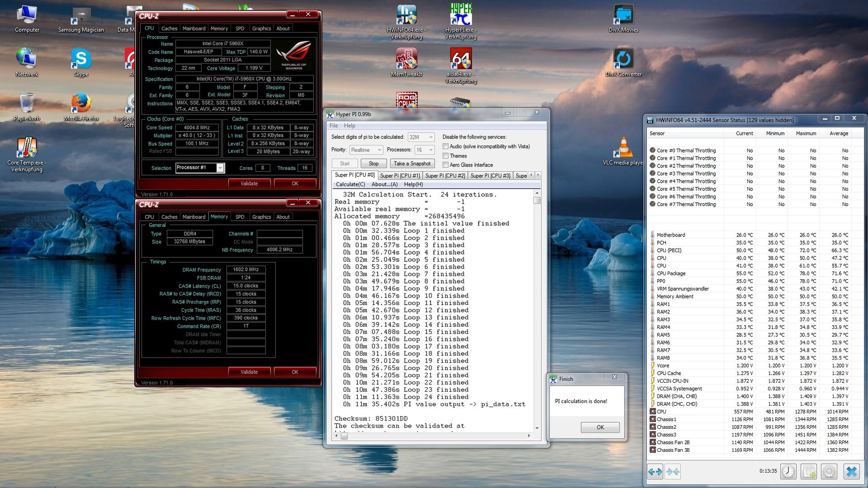Image resolution: width=868 pixels, height=488 pixels.
Task: Open the Processor #1 selection dropdown
Action: 199,168
